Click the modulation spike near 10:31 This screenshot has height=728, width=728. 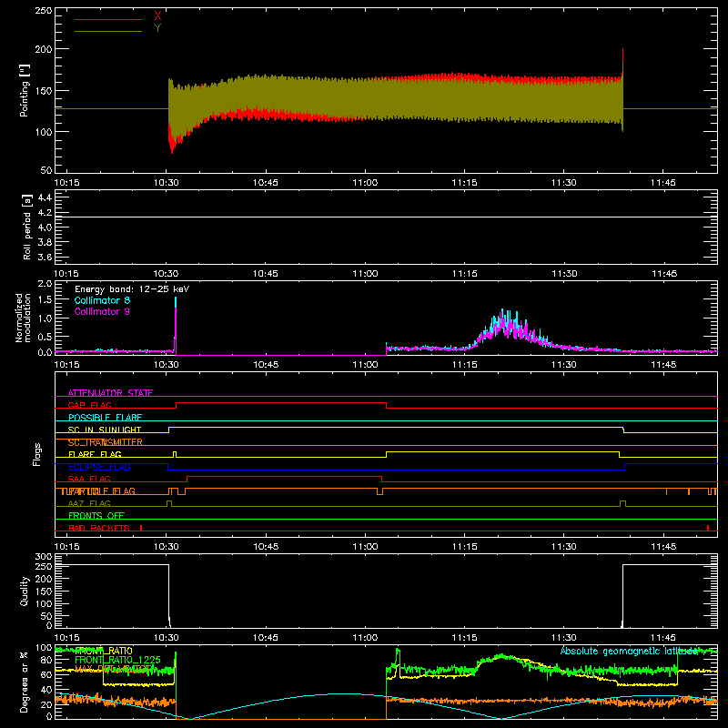pos(176,325)
